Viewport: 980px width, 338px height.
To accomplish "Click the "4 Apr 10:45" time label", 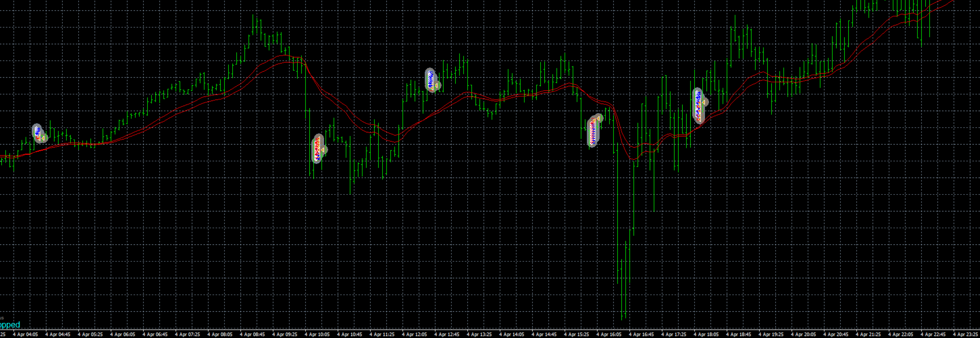I will (349, 335).
